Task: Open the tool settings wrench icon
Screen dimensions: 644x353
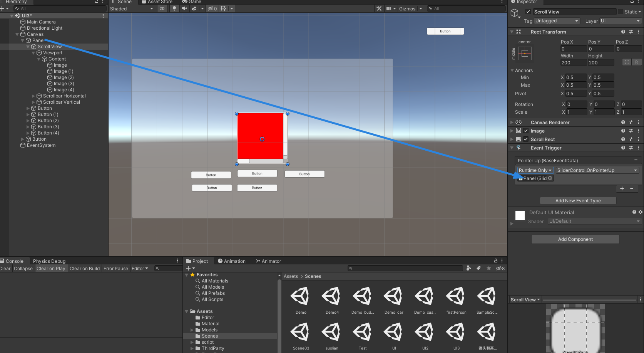Action: (x=379, y=8)
